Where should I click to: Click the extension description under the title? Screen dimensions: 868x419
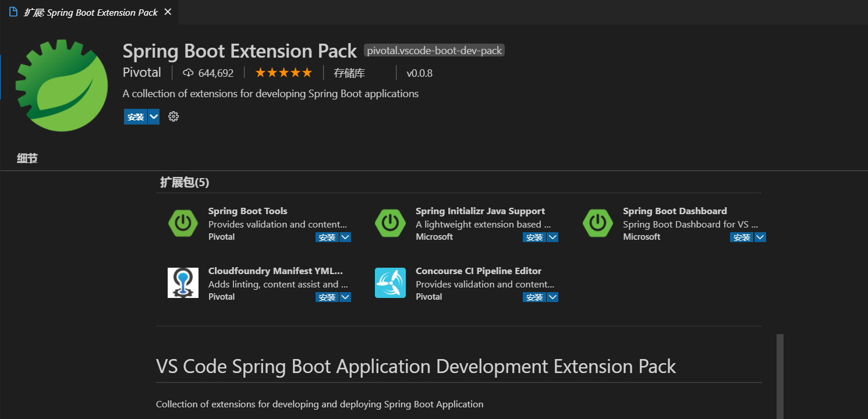coord(271,94)
